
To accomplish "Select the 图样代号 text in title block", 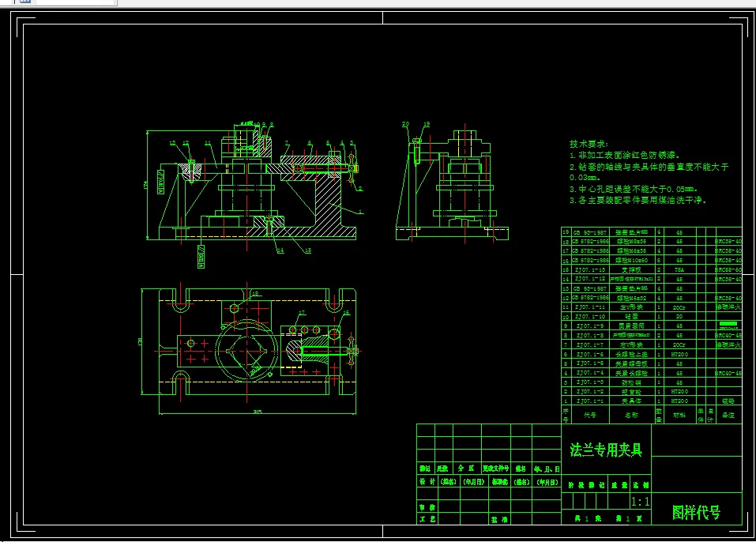I will click(696, 512).
